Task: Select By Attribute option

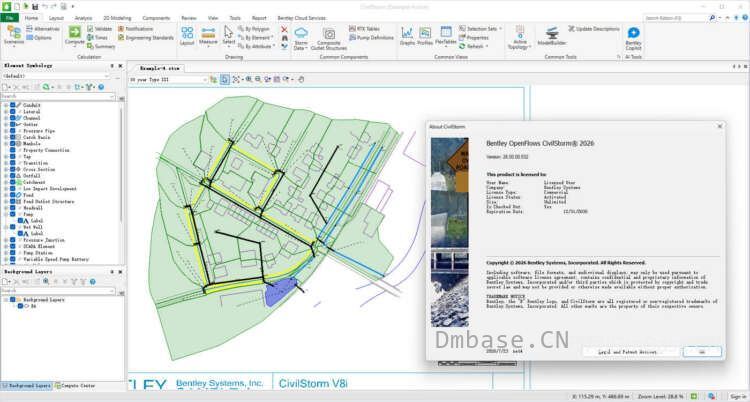Action: 256,46
